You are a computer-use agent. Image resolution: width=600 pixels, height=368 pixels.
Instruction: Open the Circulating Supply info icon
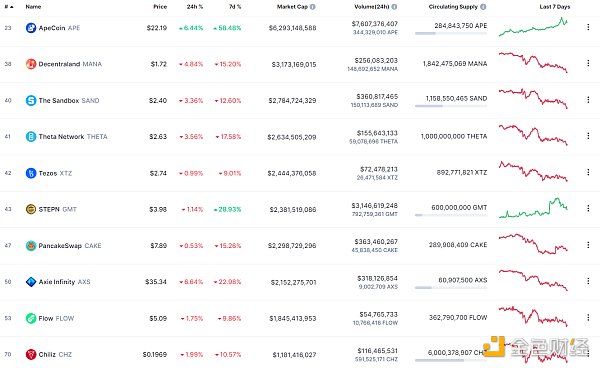point(483,7)
